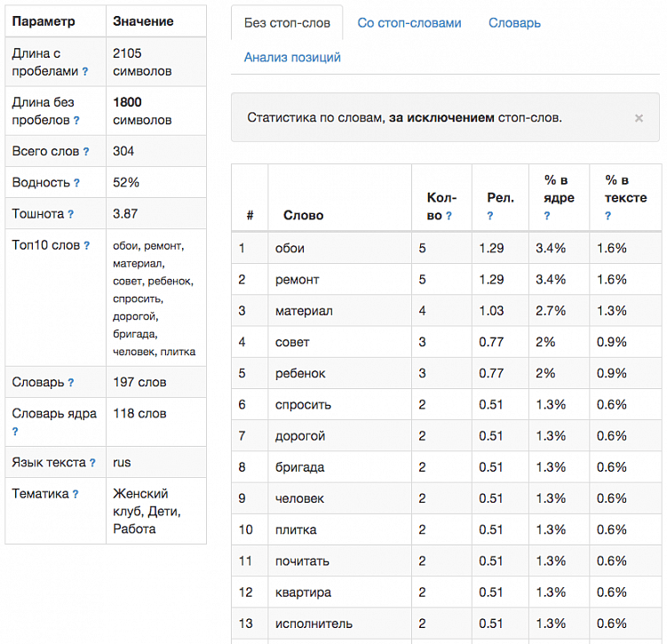Click the Слово column header
Screen dimensions: 667x644
(x=304, y=215)
